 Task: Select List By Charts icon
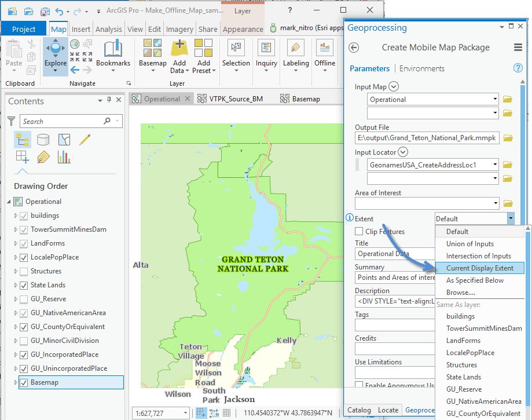(64, 157)
